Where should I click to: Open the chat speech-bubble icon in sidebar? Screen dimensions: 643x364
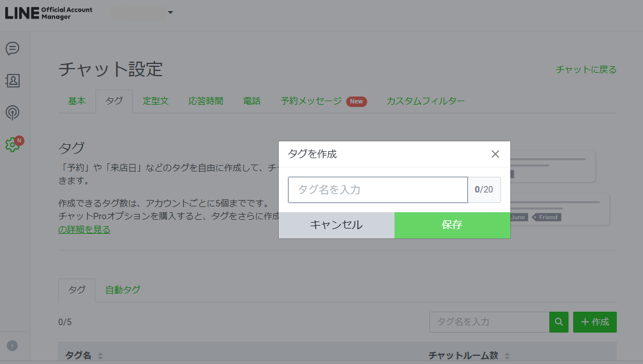tap(12, 49)
